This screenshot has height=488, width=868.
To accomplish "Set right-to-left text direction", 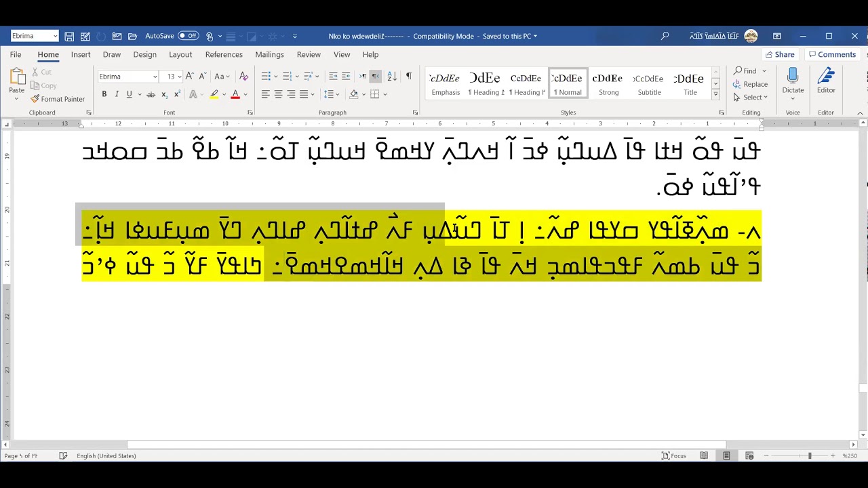I will [x=376, y=77].
